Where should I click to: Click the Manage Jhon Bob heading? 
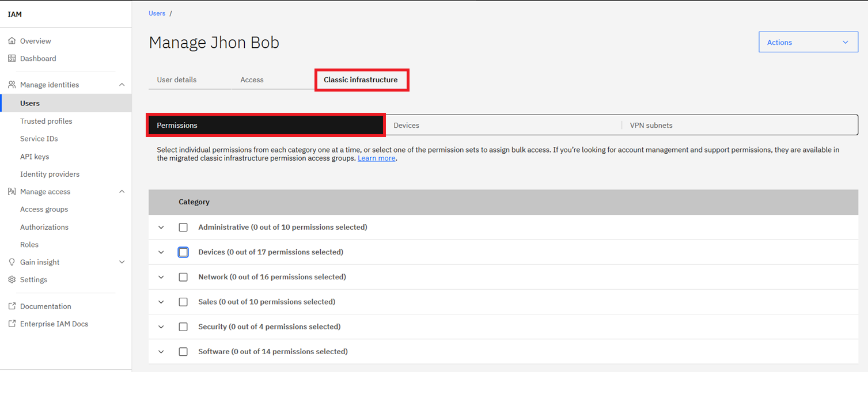click(214, 43)
